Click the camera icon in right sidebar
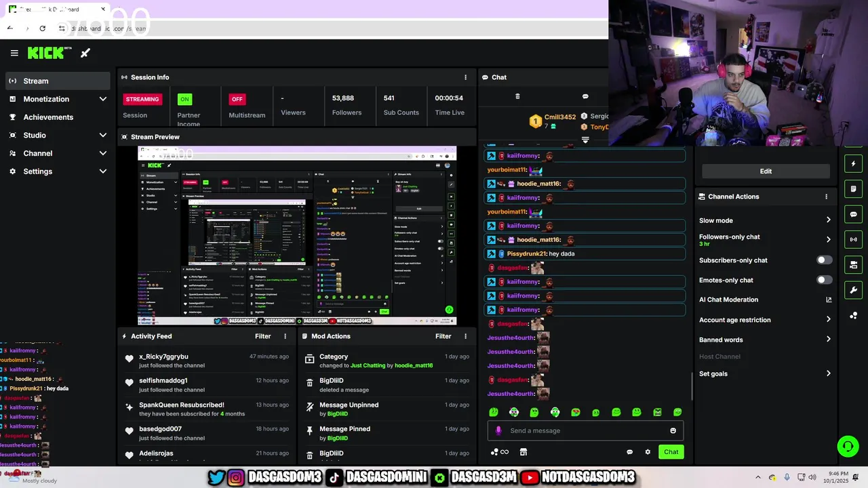 point(854,264)
